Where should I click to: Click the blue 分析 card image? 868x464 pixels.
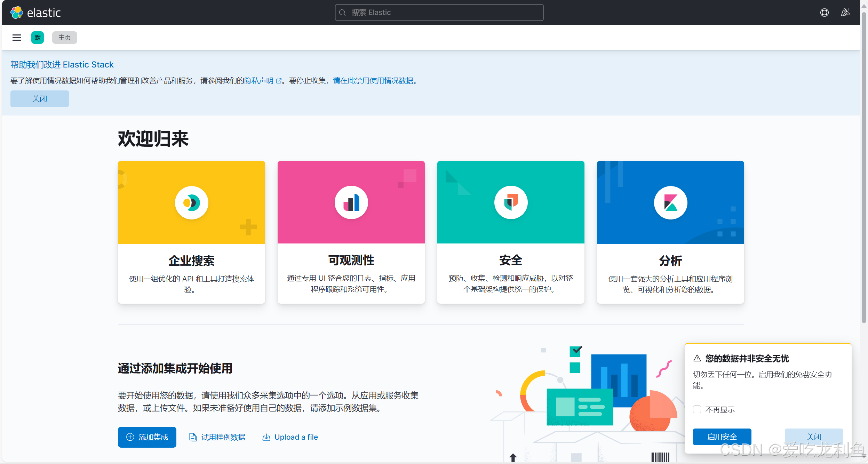click(x=671, y=202)
